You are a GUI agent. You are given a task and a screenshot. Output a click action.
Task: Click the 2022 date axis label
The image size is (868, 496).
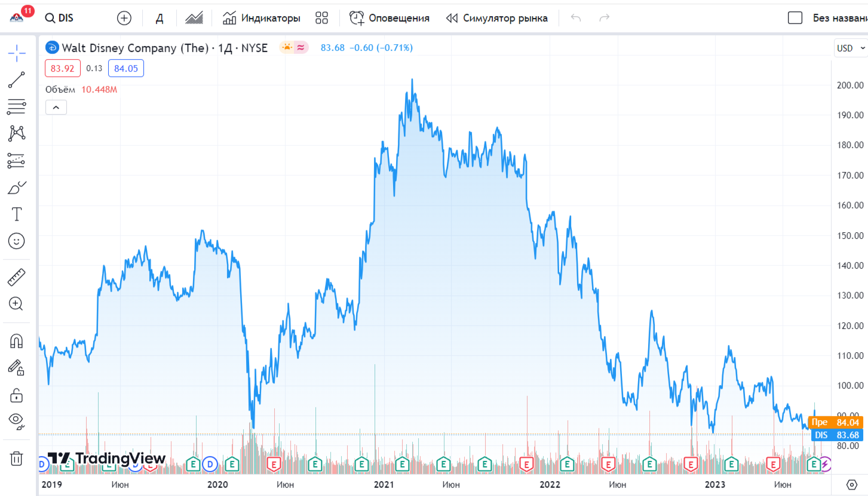pos(549,484)
